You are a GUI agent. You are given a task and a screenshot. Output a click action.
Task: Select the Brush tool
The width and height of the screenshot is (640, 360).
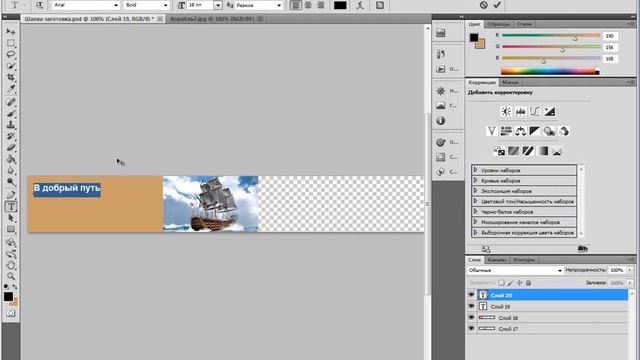point(11,113)
